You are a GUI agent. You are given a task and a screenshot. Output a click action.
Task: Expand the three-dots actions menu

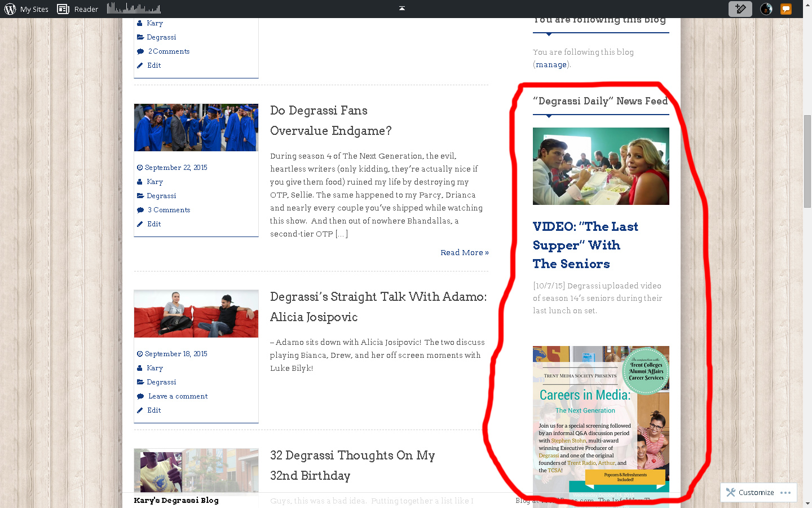click(x=785, y=493)
